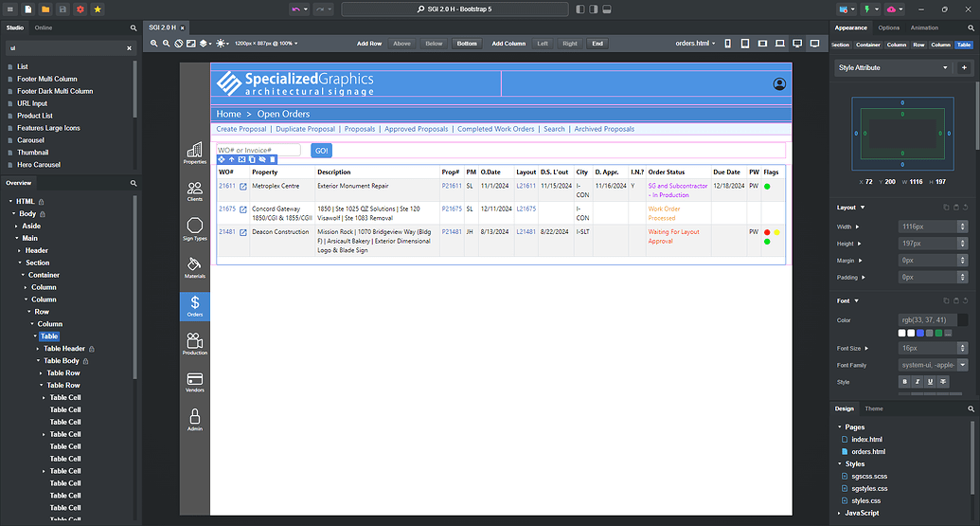Switch to the Options tab
Viewport: 980px width, 526px height.
pos(889,28)
